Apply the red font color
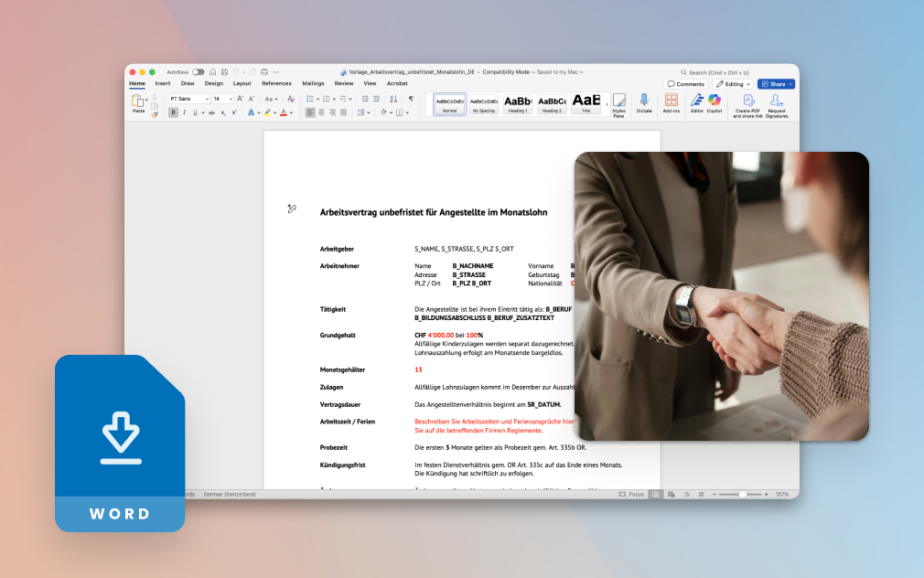This screenshot has height=578, width=924. coord(284,112)
